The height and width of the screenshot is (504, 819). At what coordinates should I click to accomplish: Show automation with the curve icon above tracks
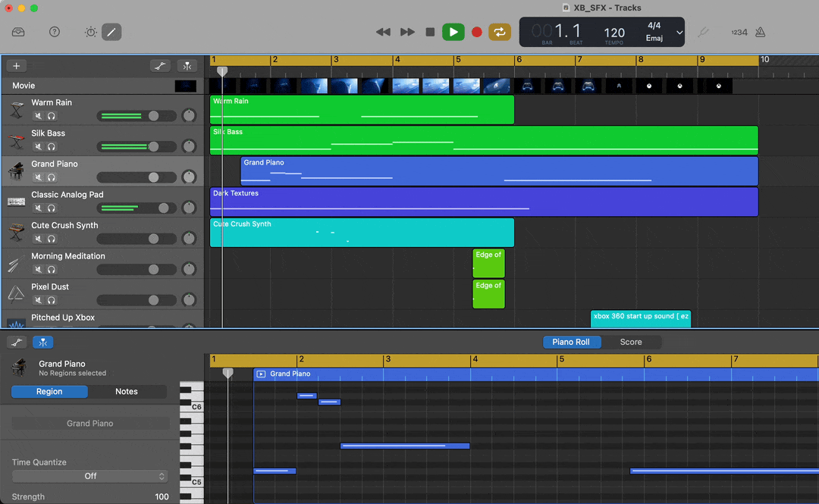click(x=161, y=66)
